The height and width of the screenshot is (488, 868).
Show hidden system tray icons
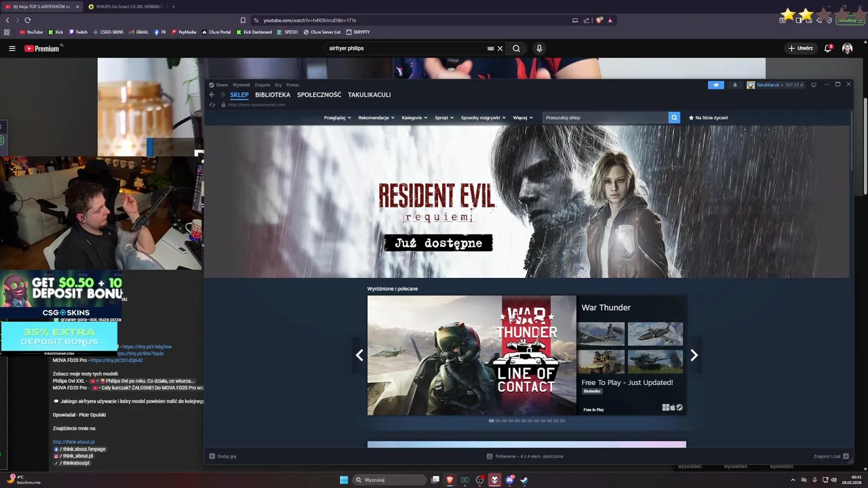tap(793, 480)
